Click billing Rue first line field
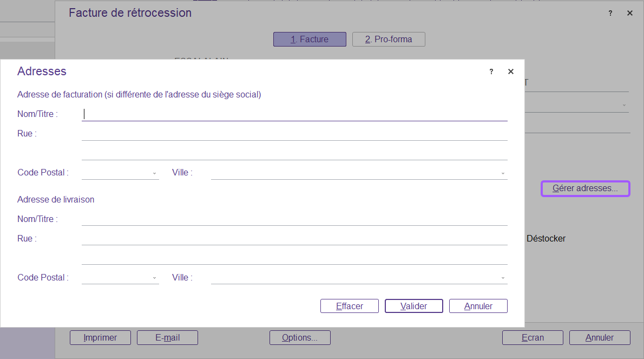This screenshot has width=644, height=359. tap(294, 134)
